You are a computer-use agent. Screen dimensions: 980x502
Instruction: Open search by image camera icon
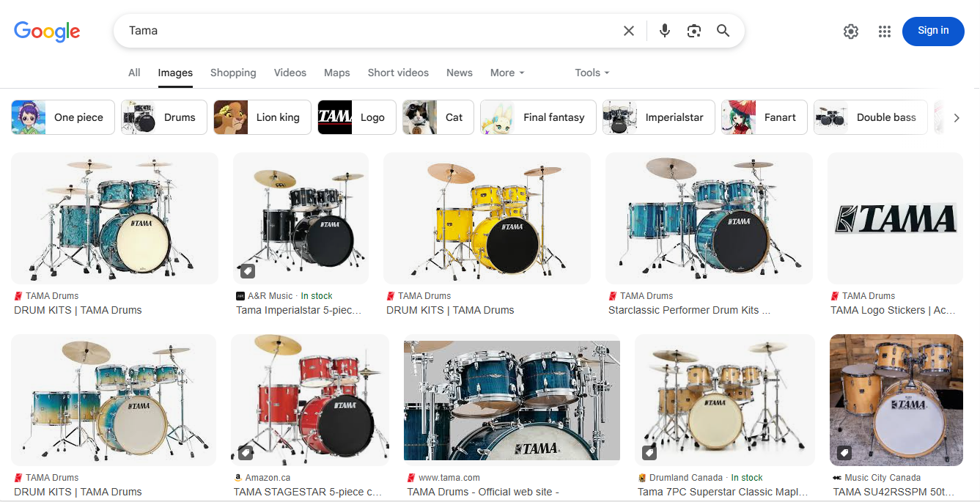[x=694, y=31]
